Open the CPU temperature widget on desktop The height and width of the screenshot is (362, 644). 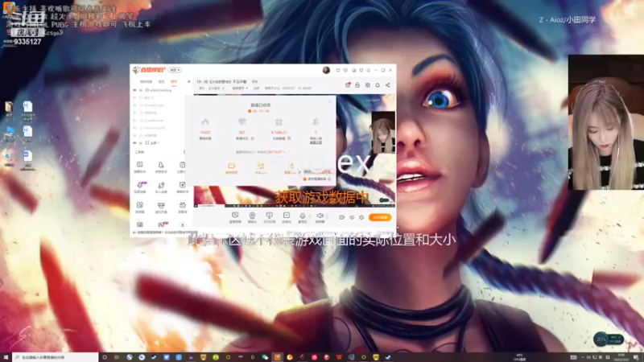point(609,339)
